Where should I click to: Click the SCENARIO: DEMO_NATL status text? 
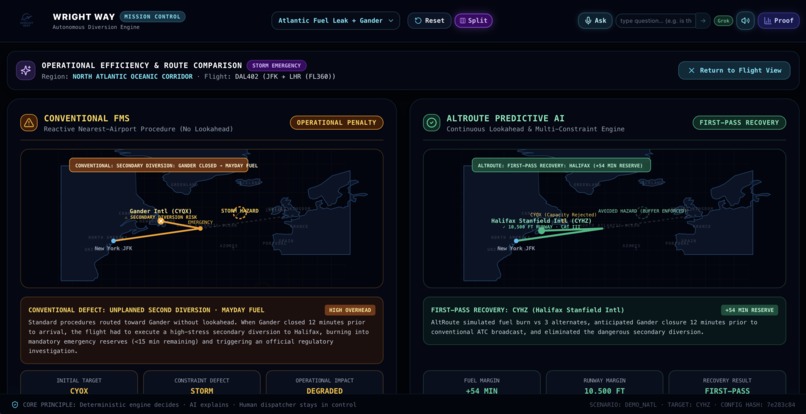(621, 405)
